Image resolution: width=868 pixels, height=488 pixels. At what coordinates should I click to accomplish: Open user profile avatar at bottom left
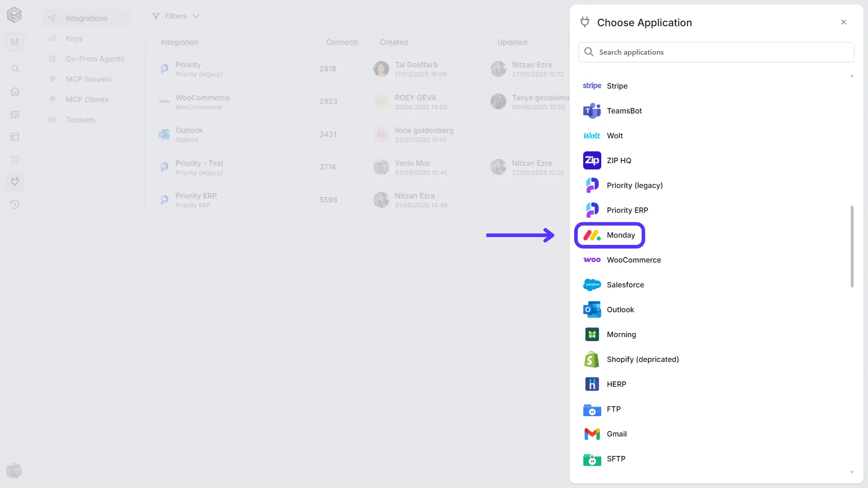(14, 470)
